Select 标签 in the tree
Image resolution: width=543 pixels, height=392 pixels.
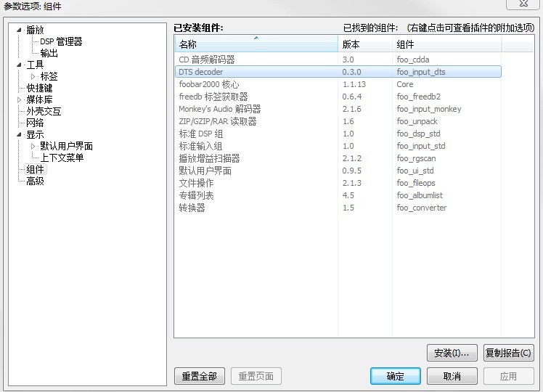(49, 76)
